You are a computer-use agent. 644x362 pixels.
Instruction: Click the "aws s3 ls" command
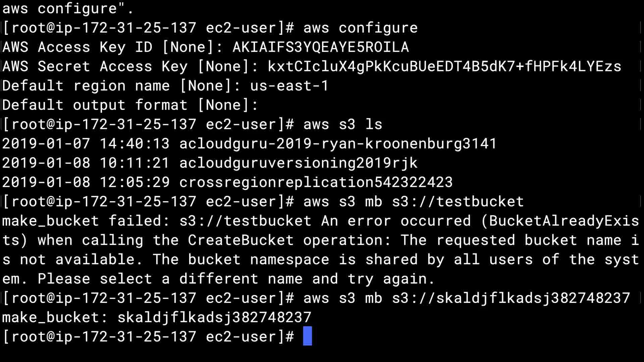342,124
